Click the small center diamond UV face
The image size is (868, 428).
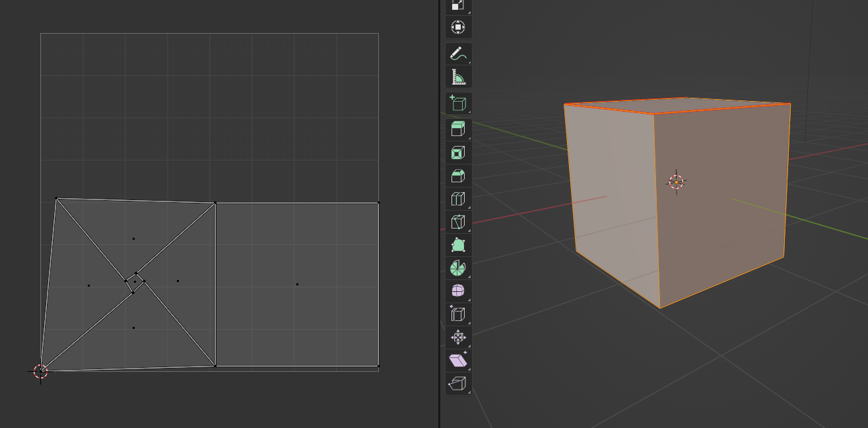point(135,282)
